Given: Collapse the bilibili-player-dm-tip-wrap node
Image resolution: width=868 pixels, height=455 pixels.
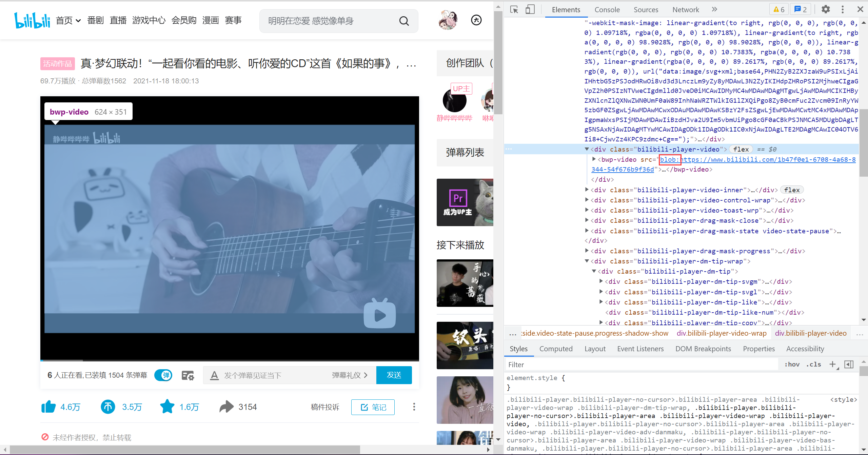Looking at the screenshot, I should [587, 261].
